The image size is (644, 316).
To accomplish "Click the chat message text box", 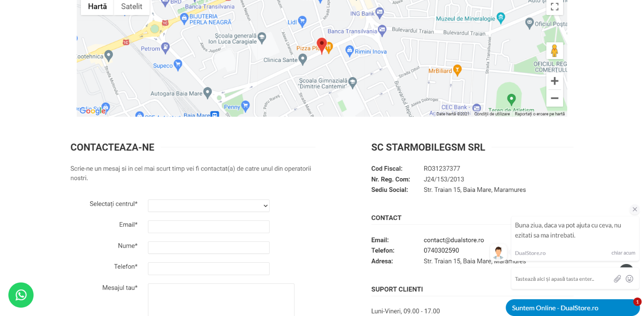I will pyautogui.click(x=562, y=279).
